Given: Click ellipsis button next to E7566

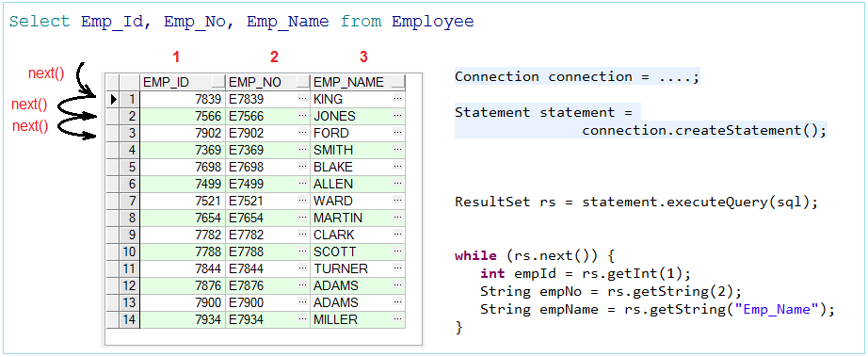Looking at the screenshot, I should coord(302,116).
